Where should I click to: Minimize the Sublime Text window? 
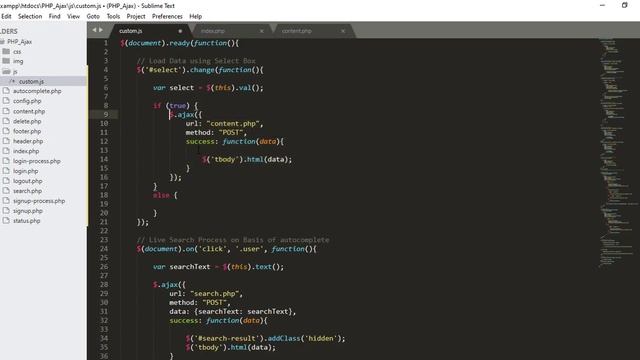tap(602, 5)
